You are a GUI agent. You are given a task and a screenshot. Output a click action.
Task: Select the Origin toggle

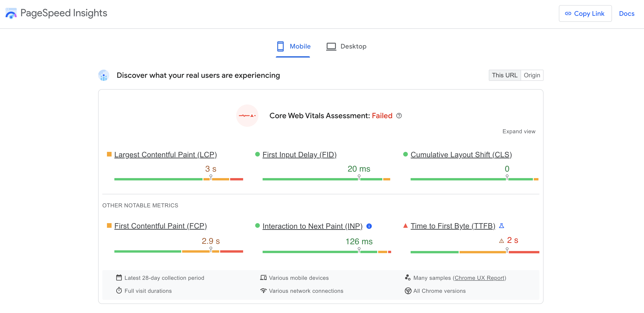pos(532,75)
